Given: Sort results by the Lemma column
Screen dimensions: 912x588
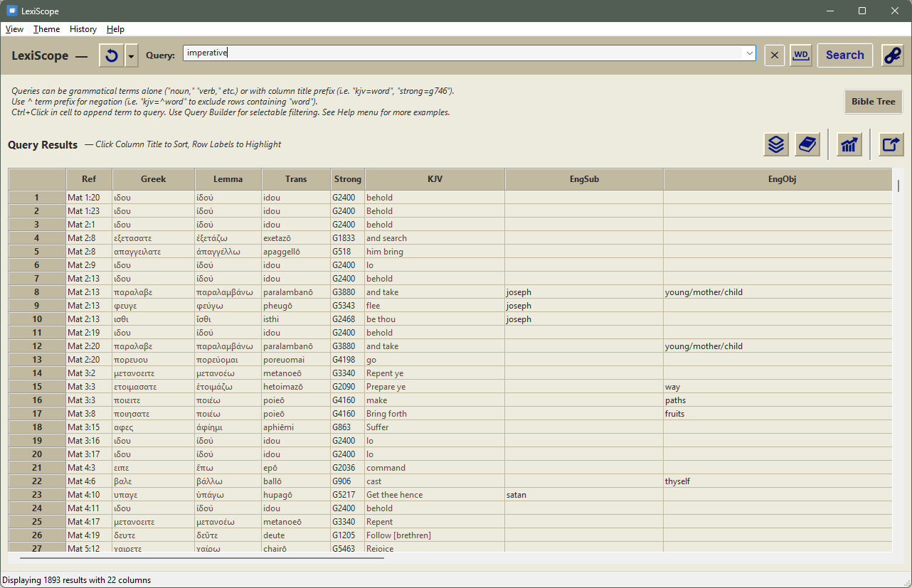Looking at the screenshot, I should pos(228,179).
